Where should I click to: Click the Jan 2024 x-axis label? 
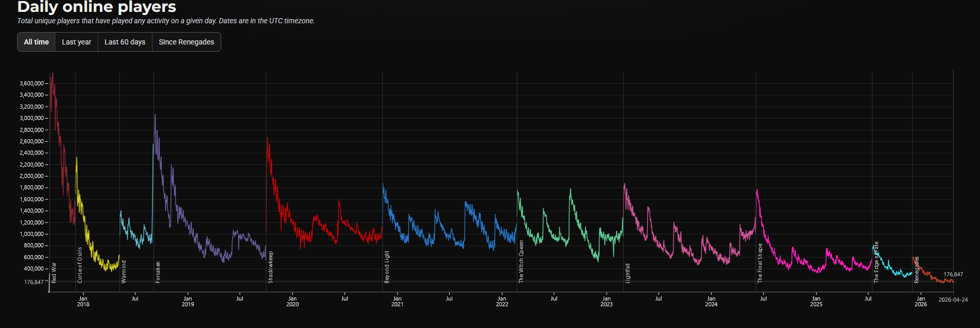711,301
